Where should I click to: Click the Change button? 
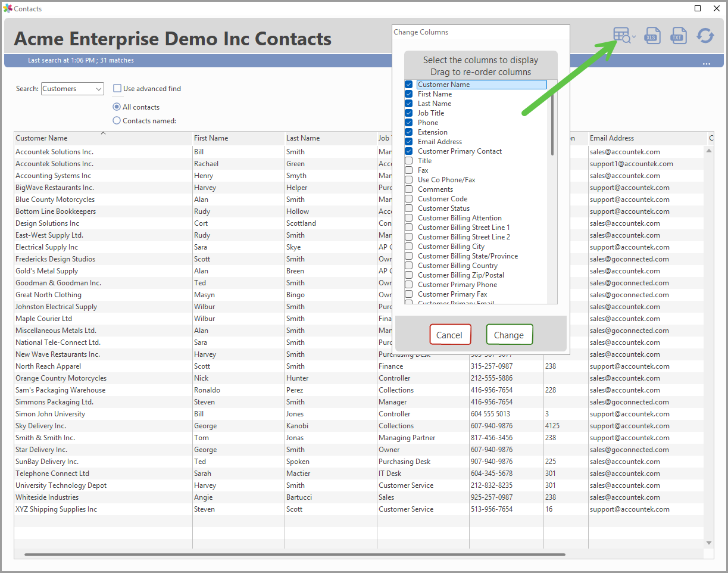(509, 335)
